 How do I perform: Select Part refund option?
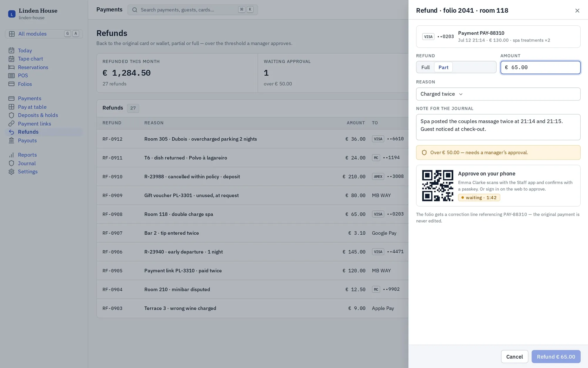pyautogui.click(x=443, y=67)
